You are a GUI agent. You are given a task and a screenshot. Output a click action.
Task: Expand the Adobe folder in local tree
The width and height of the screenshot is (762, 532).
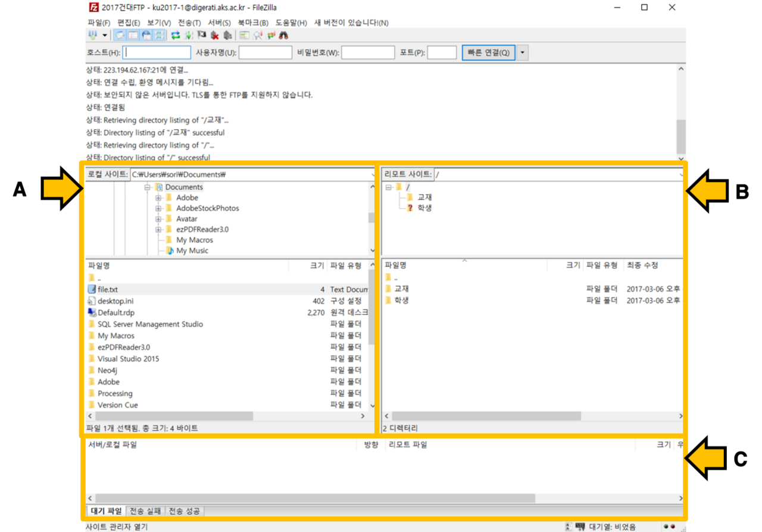point(158,198)
